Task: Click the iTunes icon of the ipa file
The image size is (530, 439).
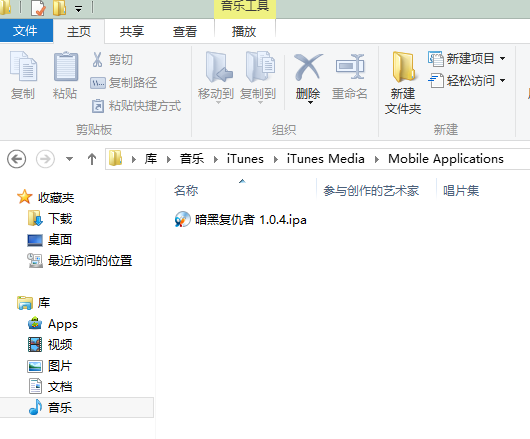Action: pyautogui.click(x=183, y=220)
